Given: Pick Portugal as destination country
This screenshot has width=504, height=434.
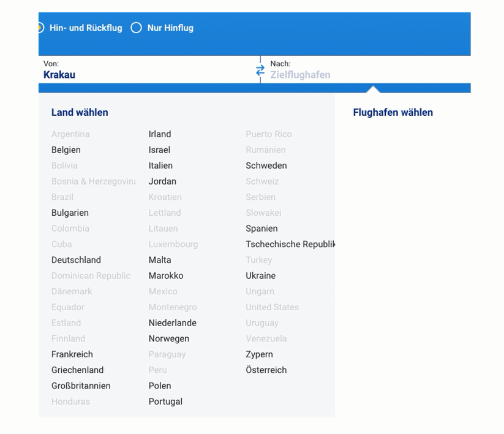Looking at the screenshot, I should point(165,402).
